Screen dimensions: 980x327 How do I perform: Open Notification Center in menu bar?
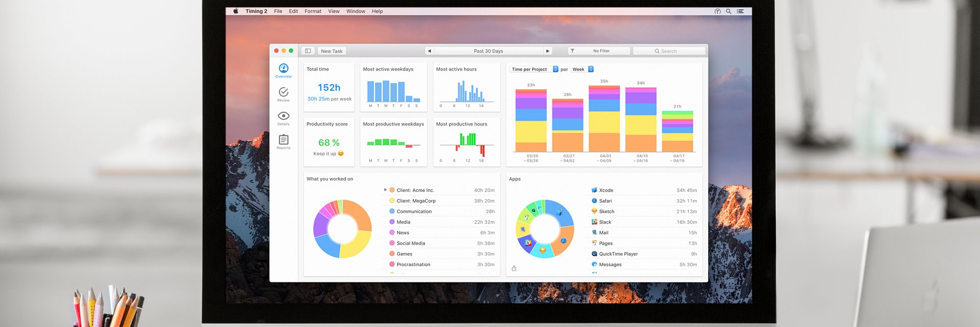[740, 11]
